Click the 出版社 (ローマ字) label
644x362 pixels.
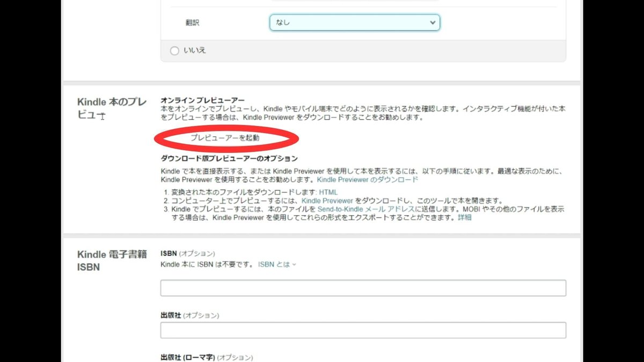(188, 357)
